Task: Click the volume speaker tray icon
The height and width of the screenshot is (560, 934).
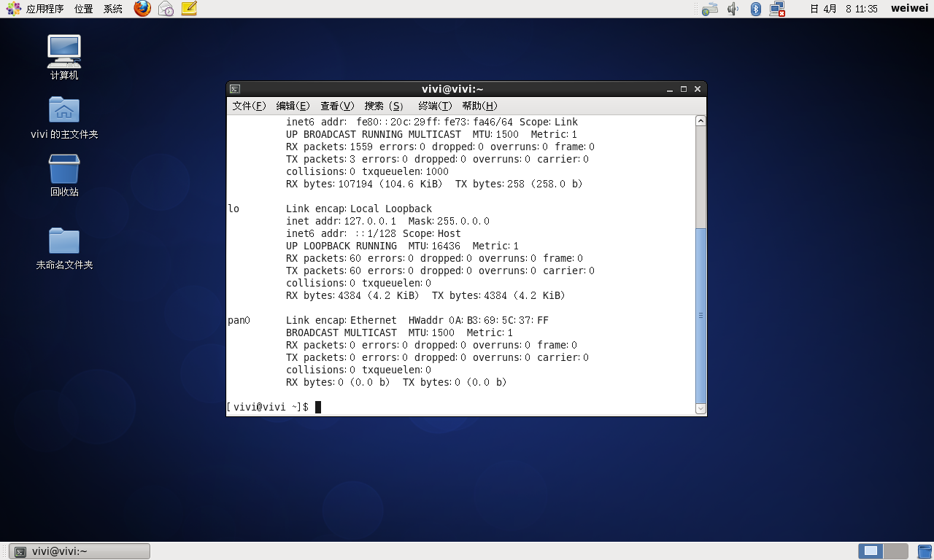Action: tap(733, 9)
